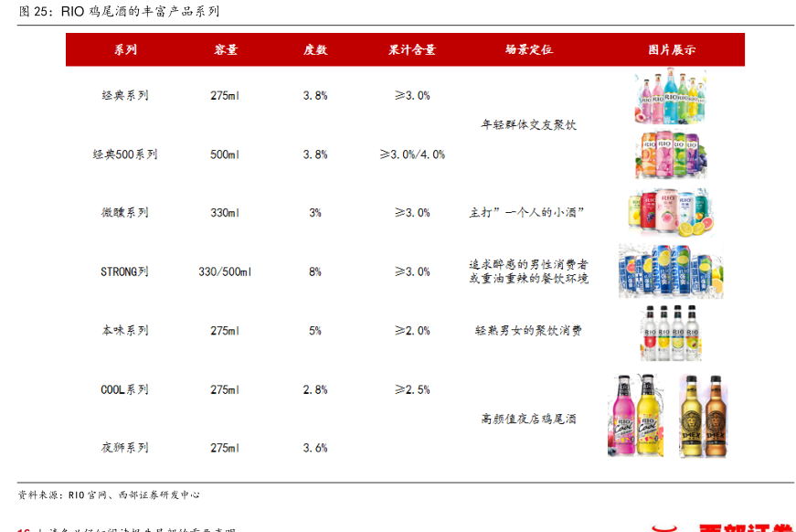This screenshot has height=532, width=796.
Task: Select the 330/500ml capacity cell
Action: click(225, 271)
